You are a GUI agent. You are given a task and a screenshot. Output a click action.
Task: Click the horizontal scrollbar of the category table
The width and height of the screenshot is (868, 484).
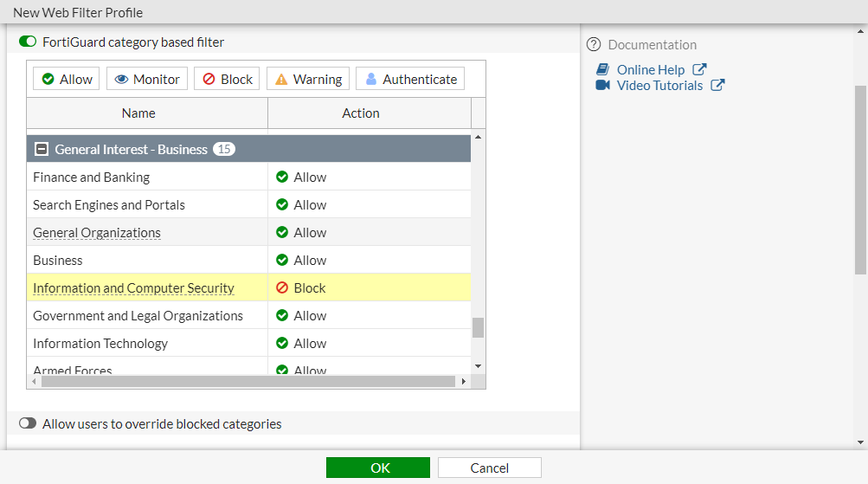coord(248,381)
